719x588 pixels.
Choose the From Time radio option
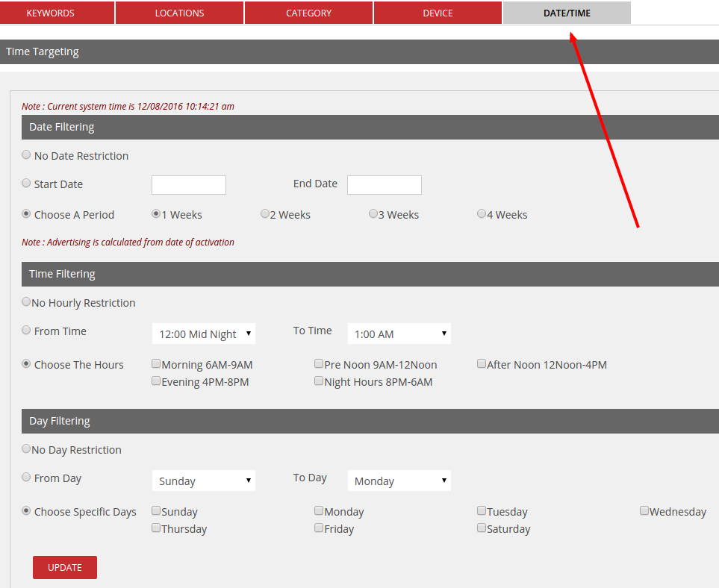26,331
